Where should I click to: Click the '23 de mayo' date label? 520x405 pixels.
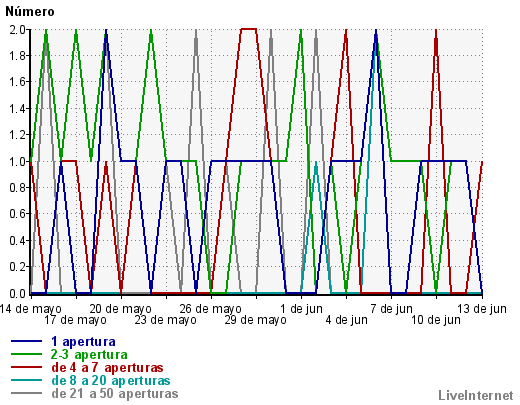(165, 320)
